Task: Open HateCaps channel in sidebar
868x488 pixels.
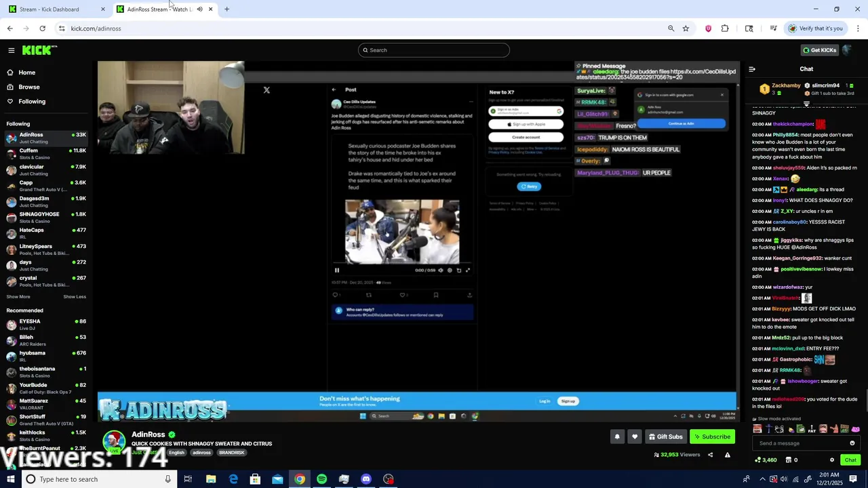Action: pyautogui.click(x=46, y=233)
